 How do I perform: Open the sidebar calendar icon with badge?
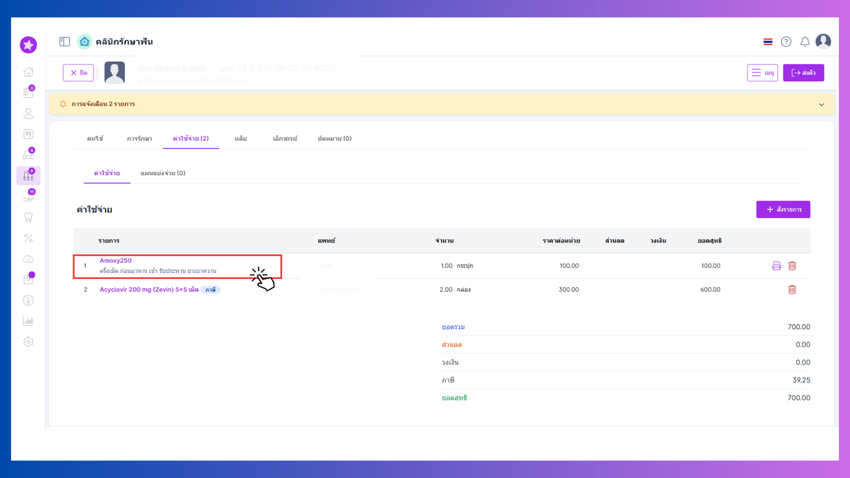[x=28, y=92]
